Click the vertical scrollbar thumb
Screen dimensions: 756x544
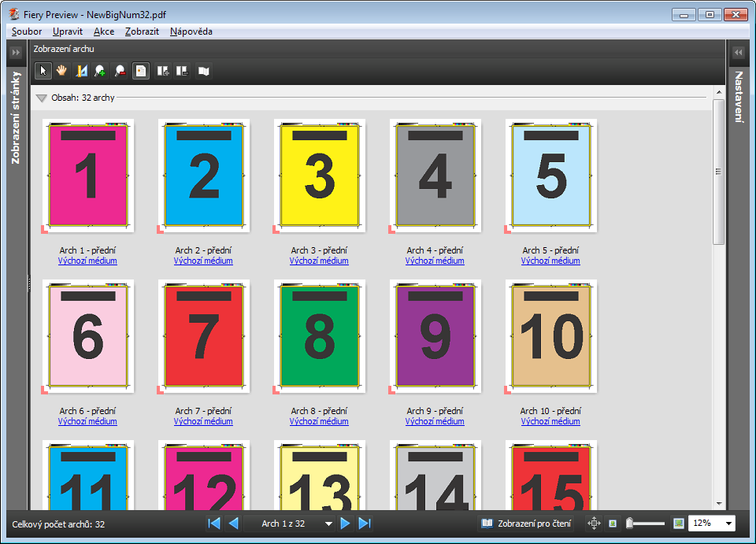(719, 172)
